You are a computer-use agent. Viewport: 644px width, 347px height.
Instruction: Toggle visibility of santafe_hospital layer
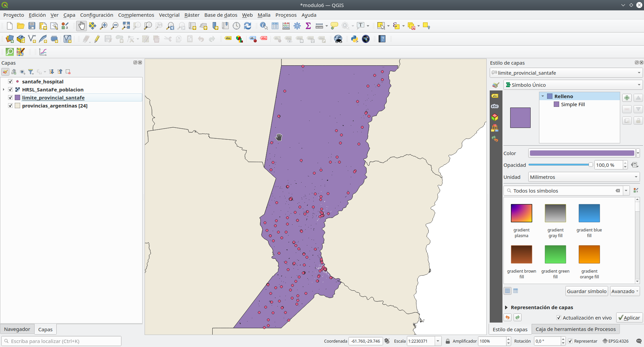pos(10,81)
